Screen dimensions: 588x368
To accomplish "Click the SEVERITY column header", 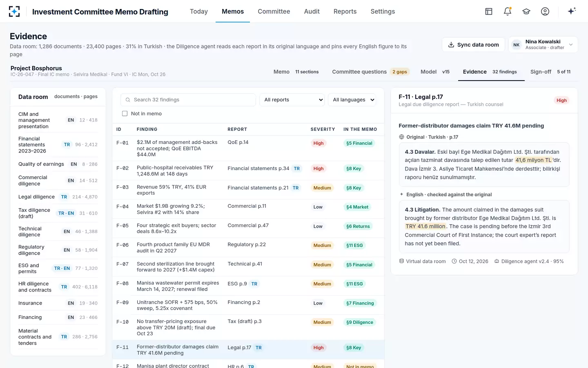I will point(323,129).
